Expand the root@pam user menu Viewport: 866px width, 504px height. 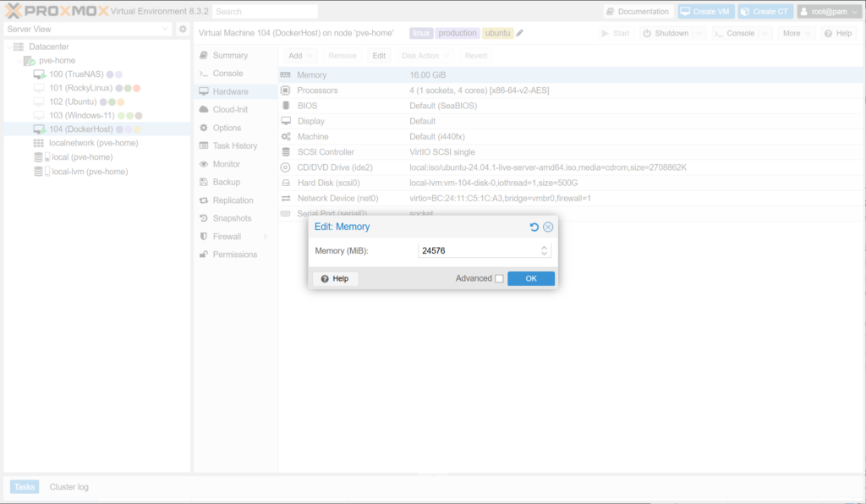tap(829, 11)
